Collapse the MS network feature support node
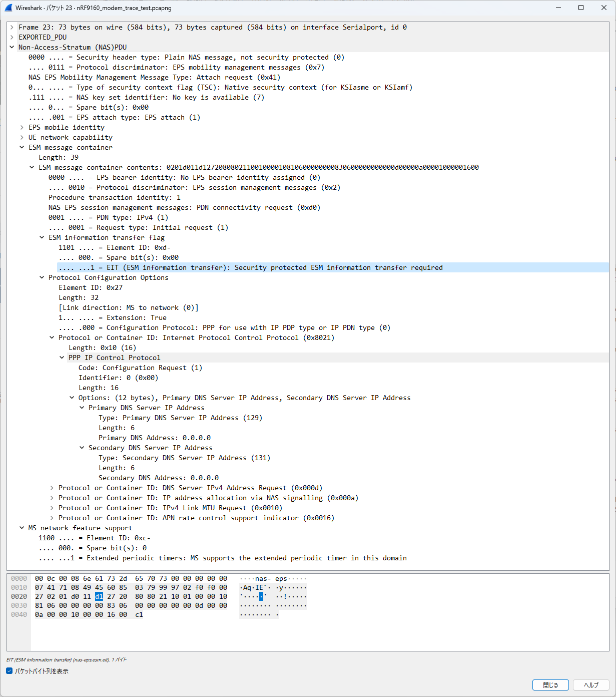616x697 pixels. (x=22, y=528)
